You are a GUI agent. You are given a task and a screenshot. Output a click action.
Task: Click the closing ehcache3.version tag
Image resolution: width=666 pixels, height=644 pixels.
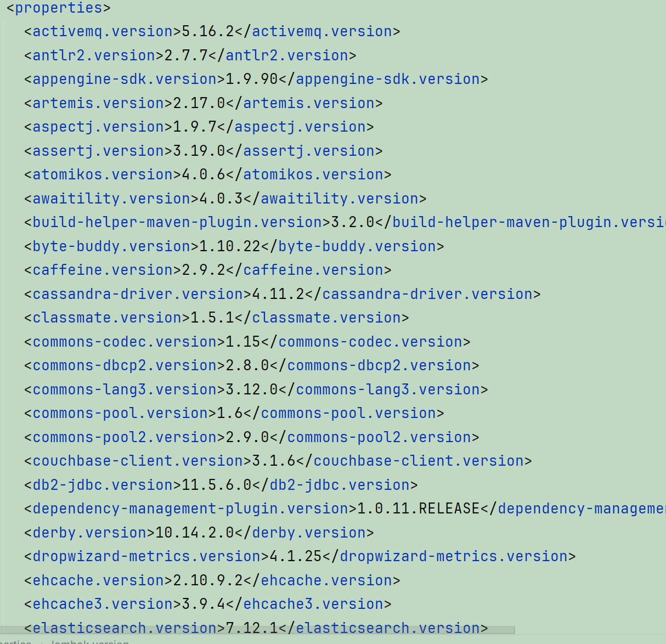click(309, 605)
